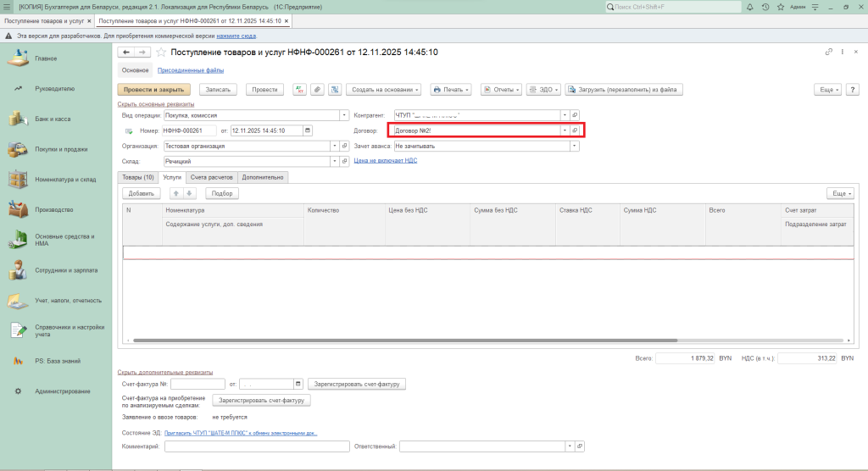The width and height of the screenshot is (868, 471).
Task: Click the paperclip attachments icon
Action: point(317,89)
